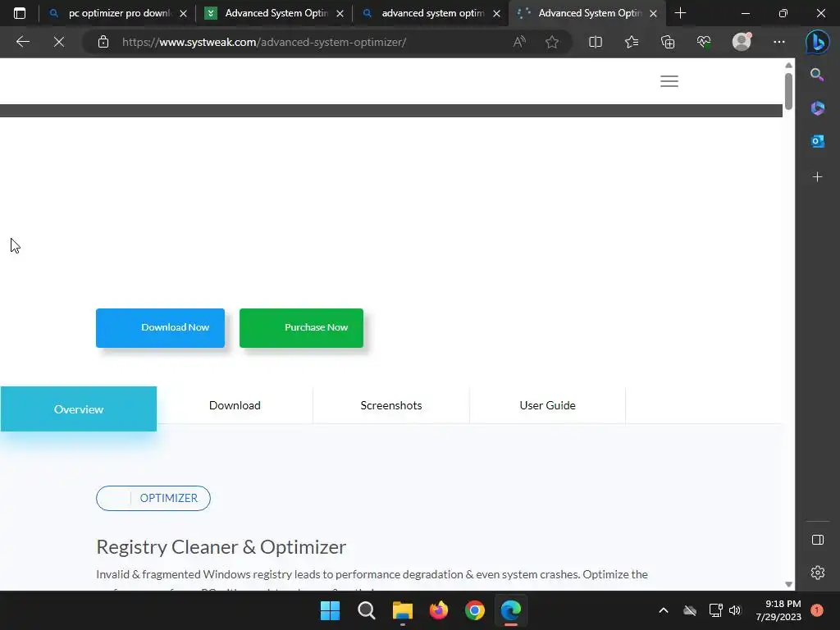Open taskbar Search
The height and width of the screenshot is (630, 840).
point(367,610)
